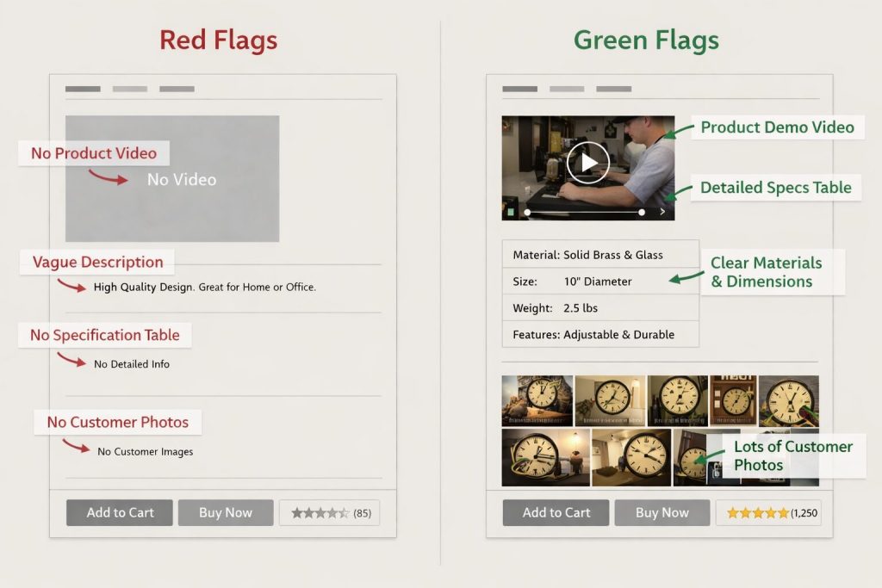Screen dimensions: 882x588
Task: Select third tab in Red Flags page
Action: point(177,89)
